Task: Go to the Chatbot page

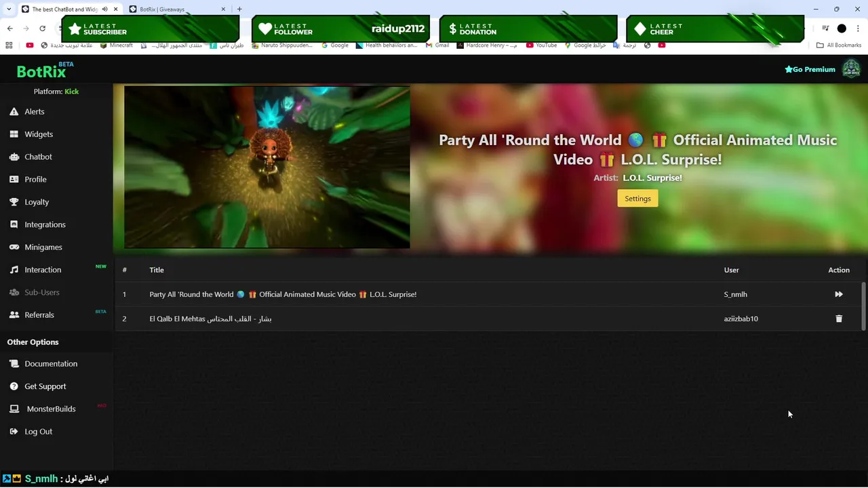Action: pos(38,157)
